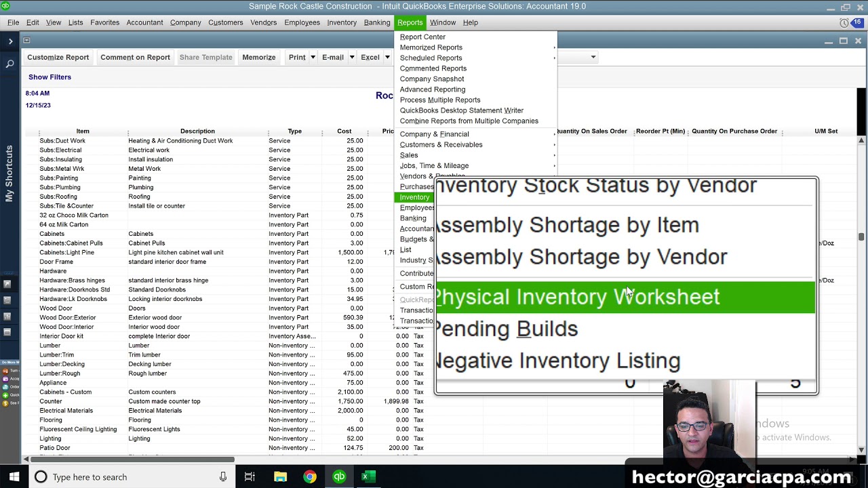Open Task View on the taskbar
This screenshot has height=488, width=868.
(x=250, y=477)
